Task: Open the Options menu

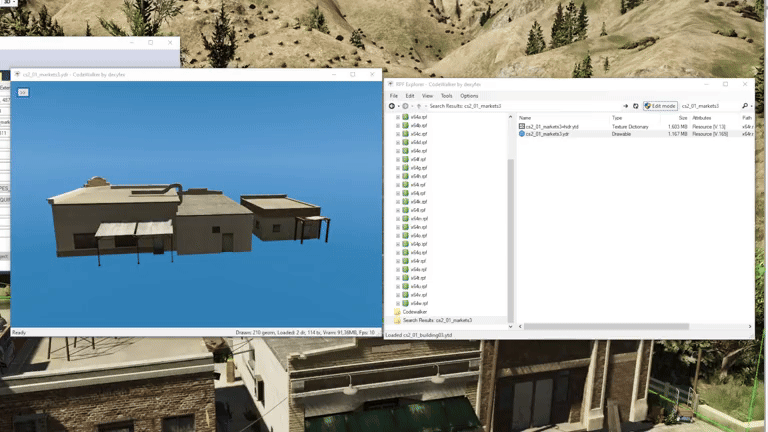Action: coord(469,96)
